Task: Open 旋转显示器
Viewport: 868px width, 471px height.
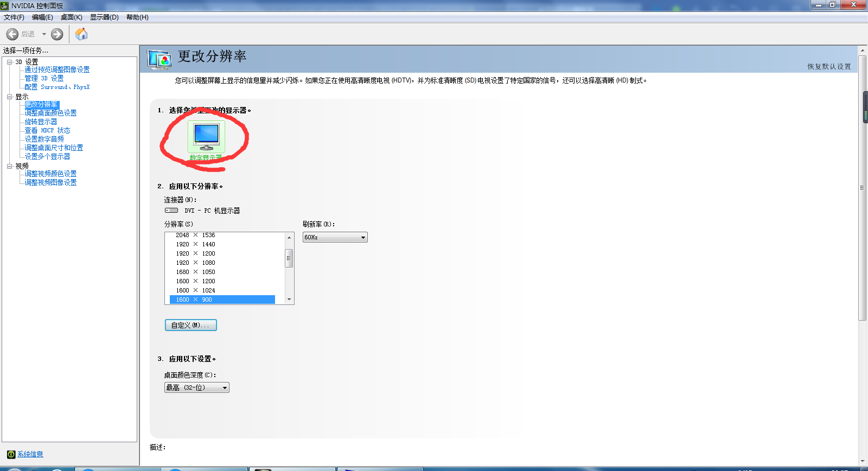Action: click(41, 122)
